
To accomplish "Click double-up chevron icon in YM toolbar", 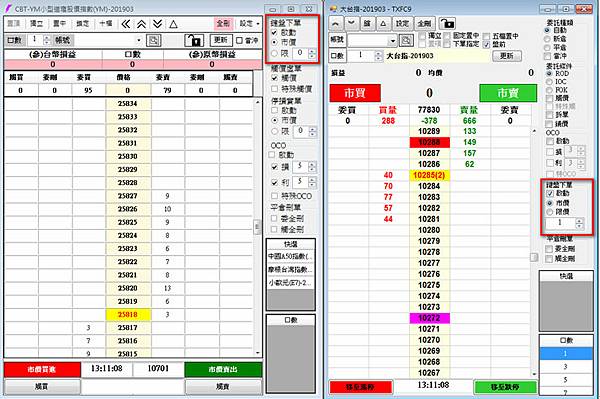I will pos(142,24).
